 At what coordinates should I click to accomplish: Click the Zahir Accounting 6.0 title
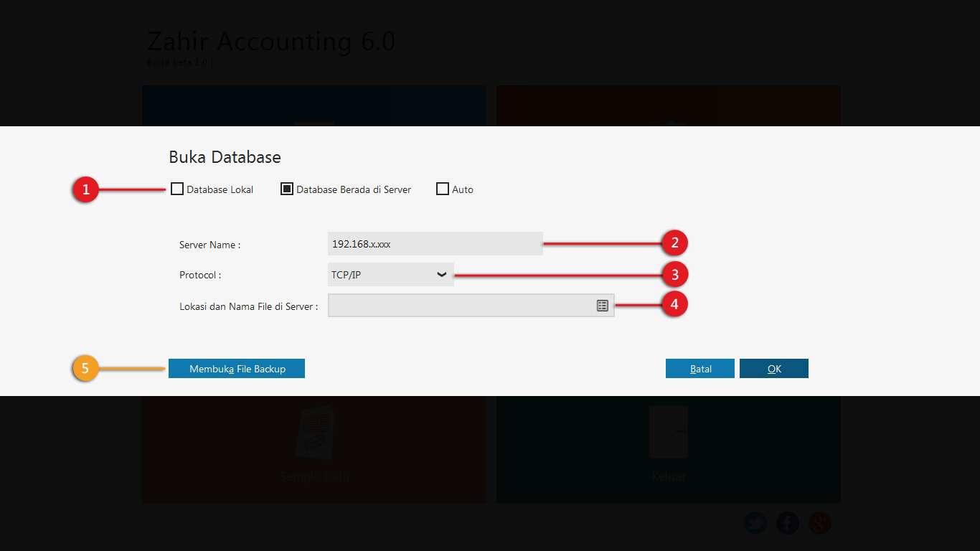tap(271, 42)
